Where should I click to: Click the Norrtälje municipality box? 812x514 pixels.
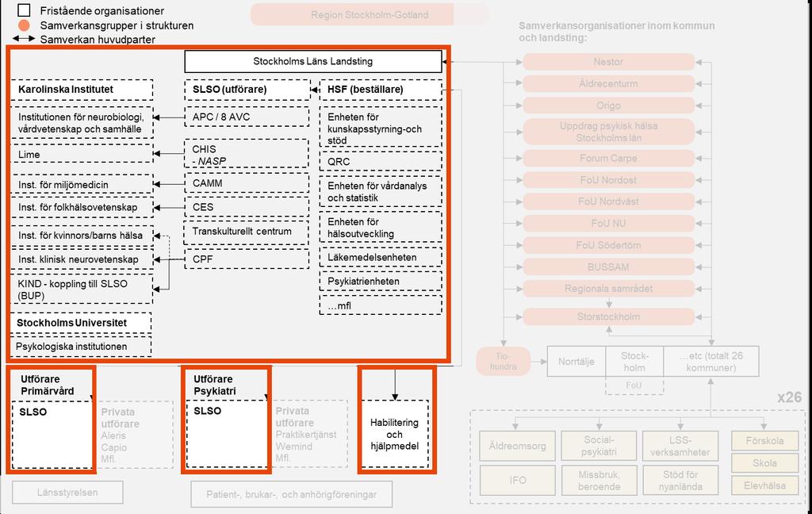tap(576, 361)
